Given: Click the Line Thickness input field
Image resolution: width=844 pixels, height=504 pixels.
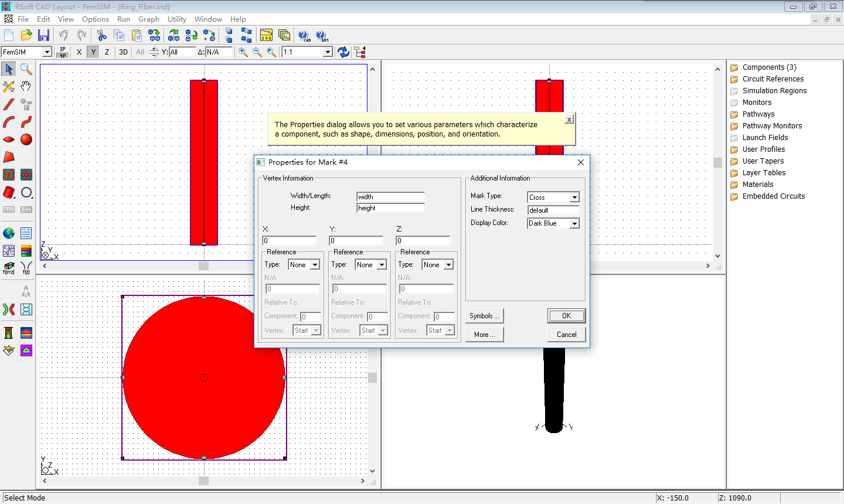Looking at the screenshot, I should coord(553,210).
